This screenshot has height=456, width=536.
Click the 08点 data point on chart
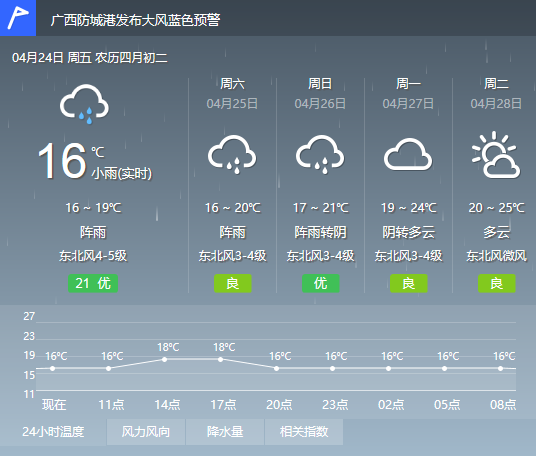[500, 368]
